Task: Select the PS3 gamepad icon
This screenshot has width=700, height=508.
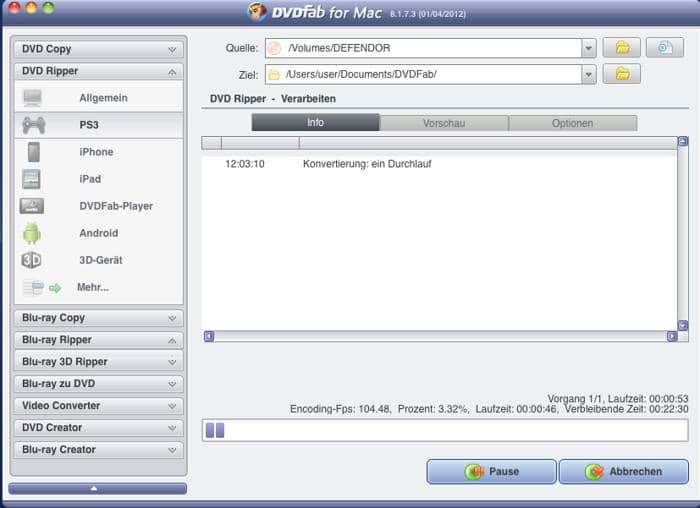Action: point(34,125)
